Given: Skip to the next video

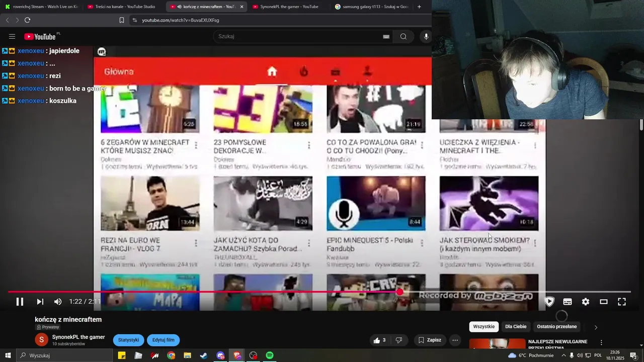Looking at the screenshot, I should pyautogui.click(x=40, y=302).
